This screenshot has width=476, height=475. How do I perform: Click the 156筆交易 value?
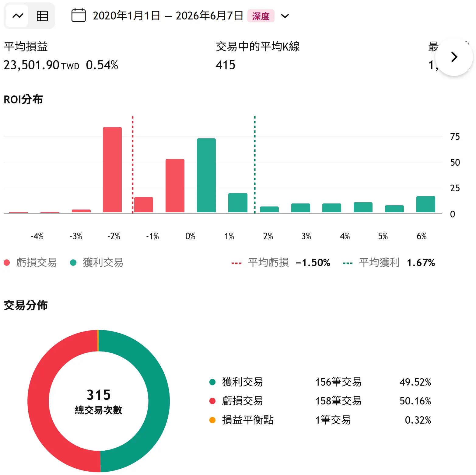click(x=338, y=382)
